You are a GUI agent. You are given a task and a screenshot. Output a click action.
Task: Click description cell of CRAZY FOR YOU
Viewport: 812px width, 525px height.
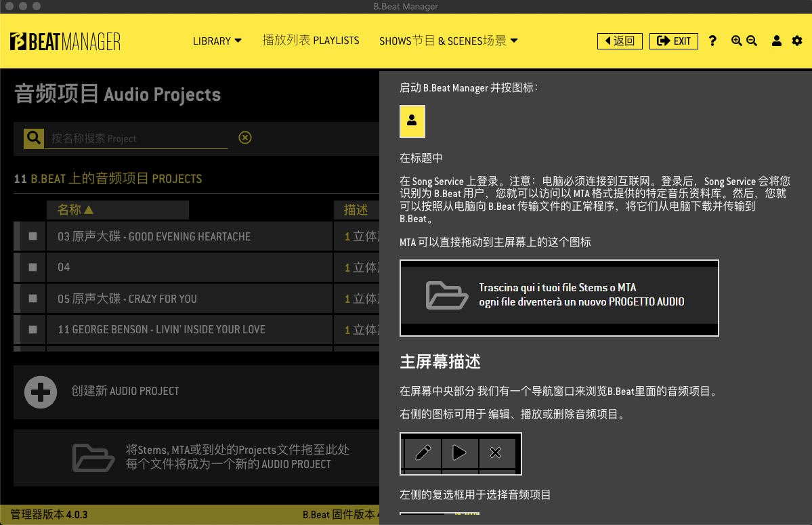click(x=356, y=298)
